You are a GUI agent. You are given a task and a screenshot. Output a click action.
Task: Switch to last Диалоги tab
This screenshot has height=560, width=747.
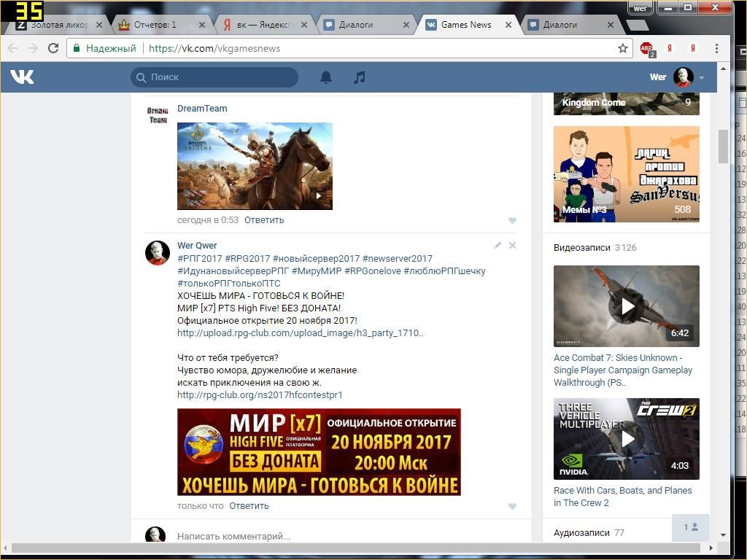[565, 25]
